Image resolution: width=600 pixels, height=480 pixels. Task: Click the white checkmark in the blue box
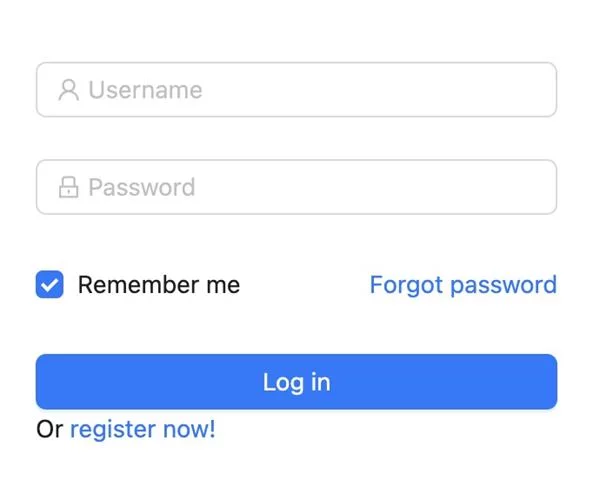point(49,285)
